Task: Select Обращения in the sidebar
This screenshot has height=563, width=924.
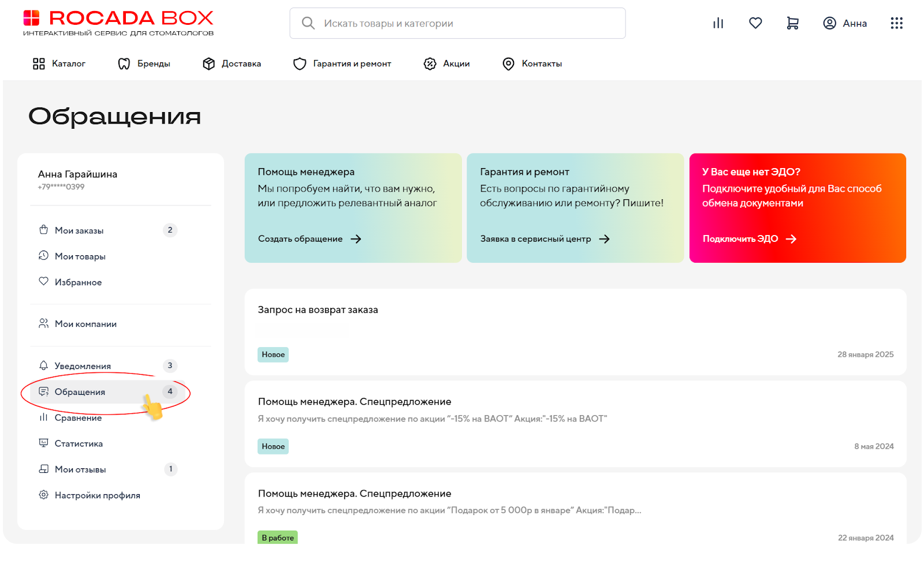Action: (x=80, y=392)
